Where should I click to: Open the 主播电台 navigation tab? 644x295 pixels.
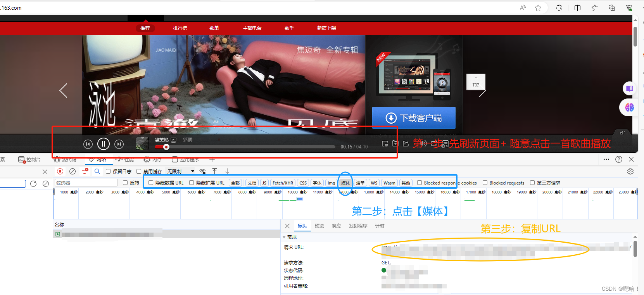[252, 28]
